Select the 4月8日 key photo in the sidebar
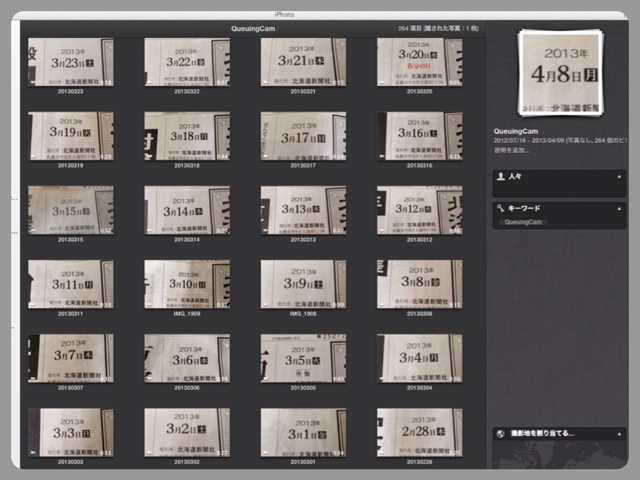This screenshot has height=480, width=640. pyautogui.click(x=561, y=73)
